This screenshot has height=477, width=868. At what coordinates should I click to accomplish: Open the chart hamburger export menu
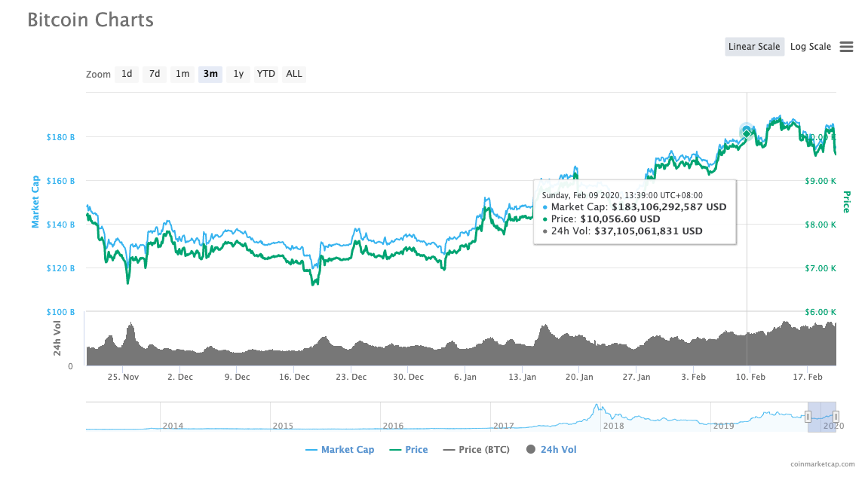click(x=846, y=47)
